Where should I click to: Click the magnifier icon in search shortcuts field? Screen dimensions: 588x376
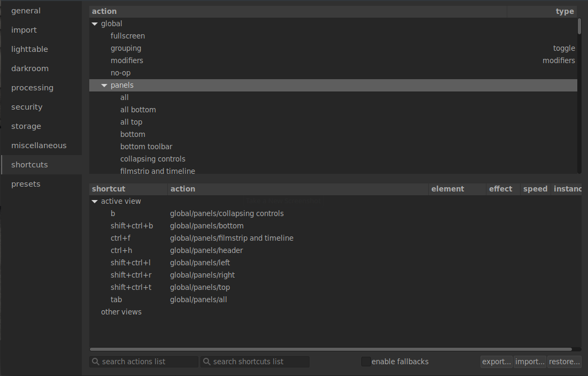207,362
